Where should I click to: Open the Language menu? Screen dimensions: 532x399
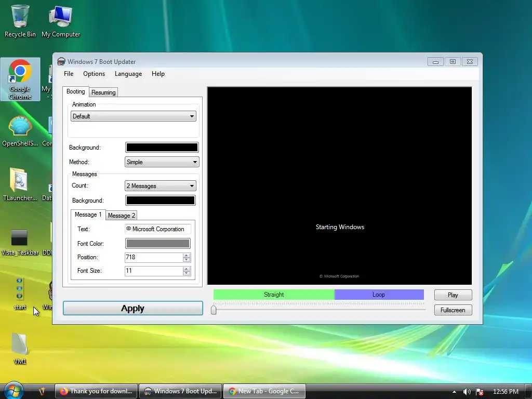tap(128, 74)
